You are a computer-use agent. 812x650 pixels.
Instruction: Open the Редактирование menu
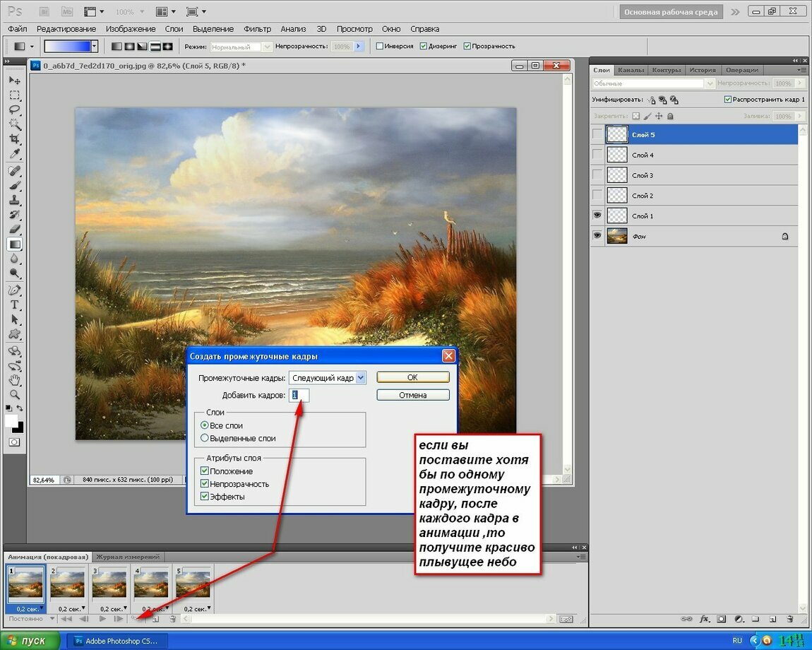(66, 29)
